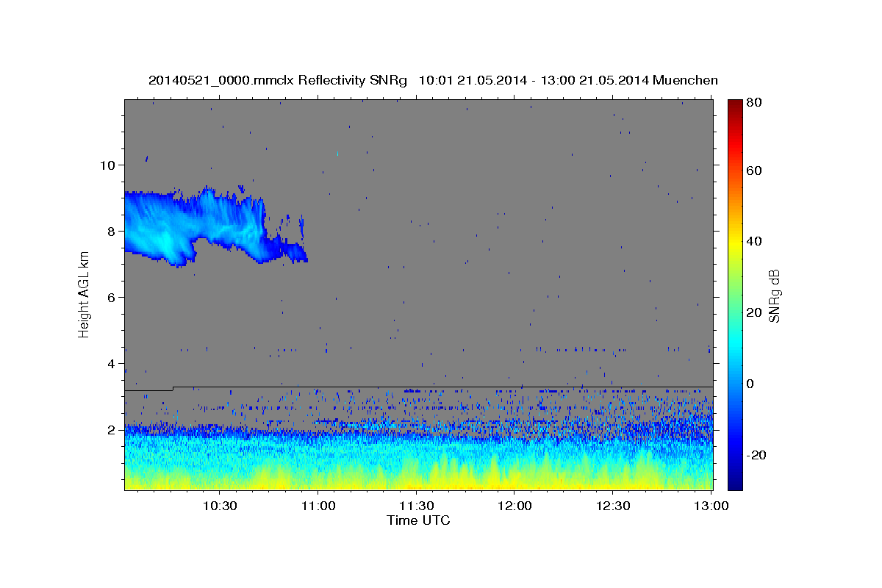Viewport: 882px width, 588px height.
Task: Click the 'SNRg dB' colorbar label
Action: click(x=774, y=295)
